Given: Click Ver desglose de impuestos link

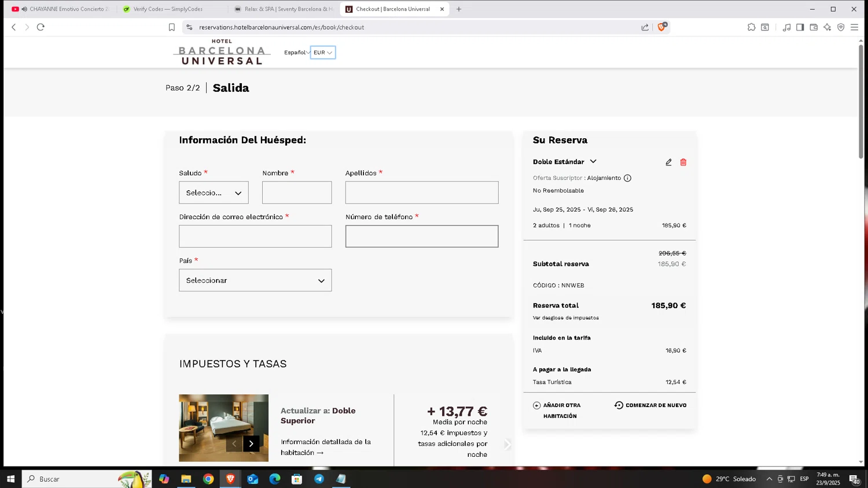Looking at the screenshot, I should coord(566,318).
